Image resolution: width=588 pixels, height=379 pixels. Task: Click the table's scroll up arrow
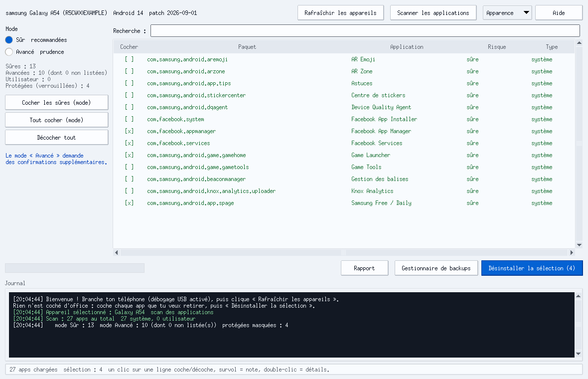click(579, 43)
